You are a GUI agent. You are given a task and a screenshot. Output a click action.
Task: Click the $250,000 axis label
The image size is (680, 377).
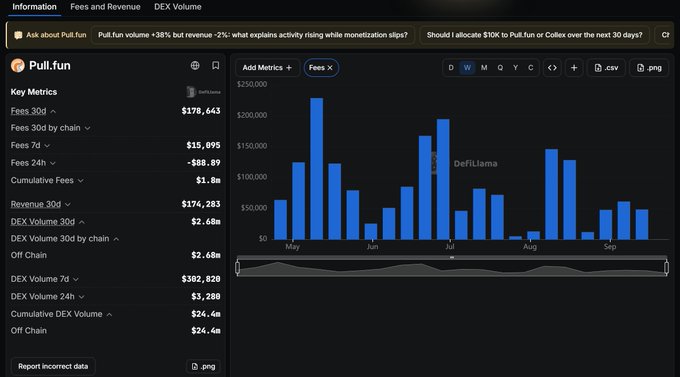point(252,84)
